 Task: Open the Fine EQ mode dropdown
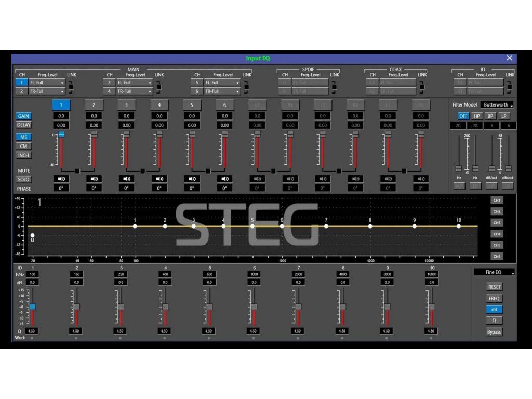pos(495,272)
